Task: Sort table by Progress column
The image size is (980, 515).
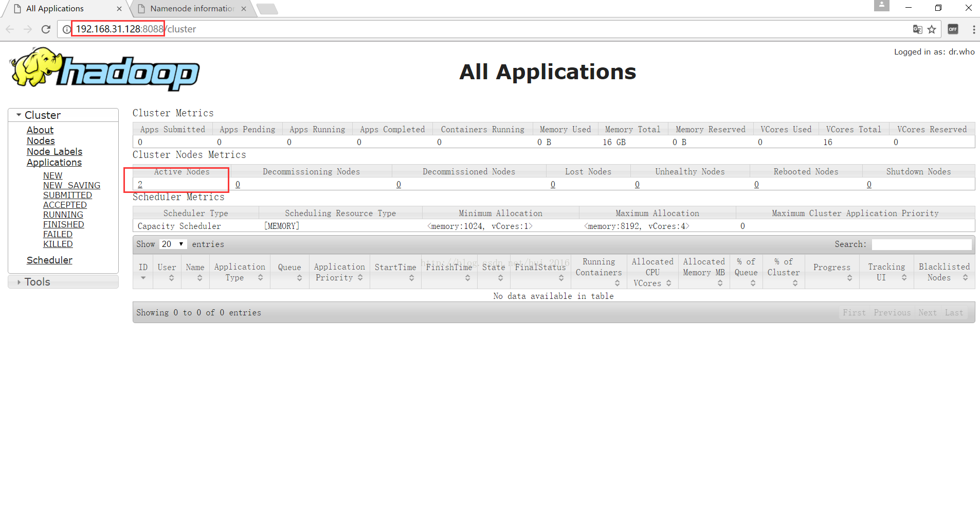Action: [832, 272]
